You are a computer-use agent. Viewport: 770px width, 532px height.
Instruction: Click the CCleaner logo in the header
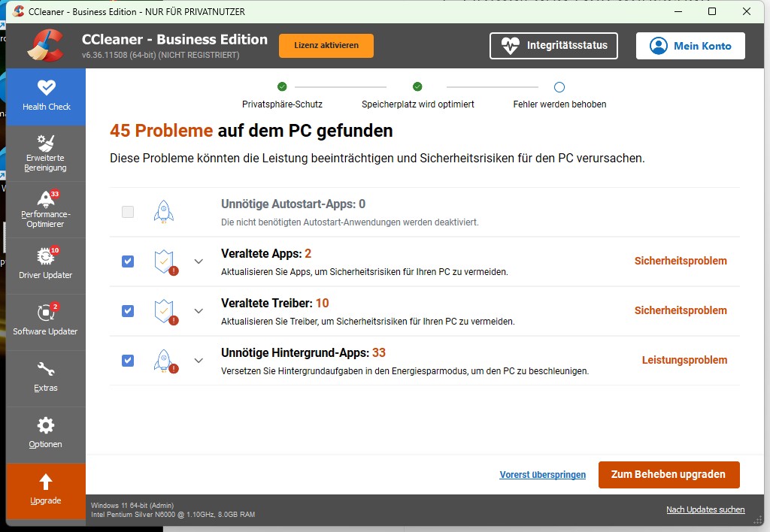(x=45, y=46)
